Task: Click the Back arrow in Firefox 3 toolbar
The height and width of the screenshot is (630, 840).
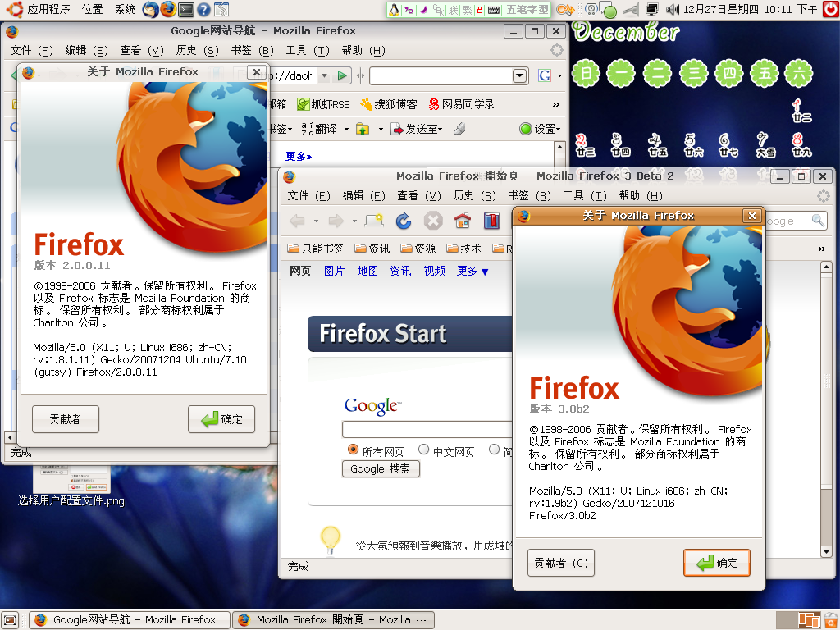Action: 298,220
